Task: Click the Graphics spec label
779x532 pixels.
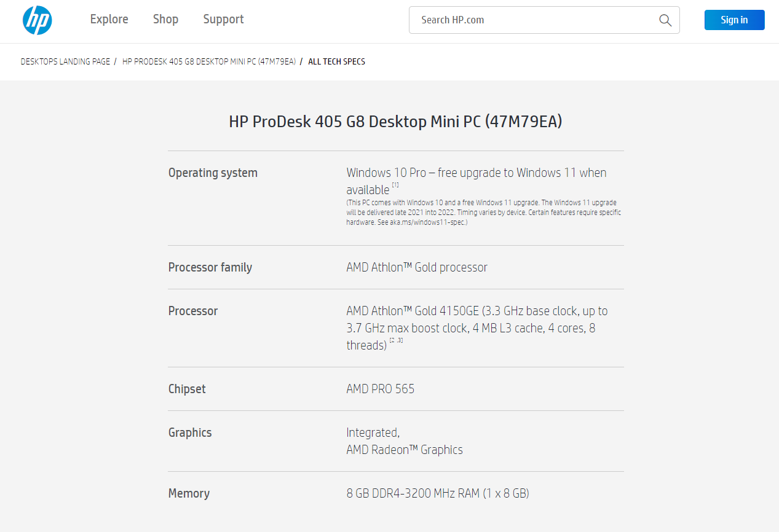Action: tap(190, 432)
